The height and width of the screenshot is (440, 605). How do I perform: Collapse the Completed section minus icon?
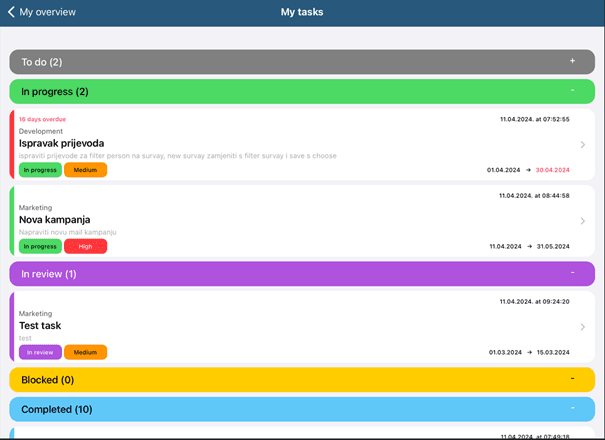573,409
